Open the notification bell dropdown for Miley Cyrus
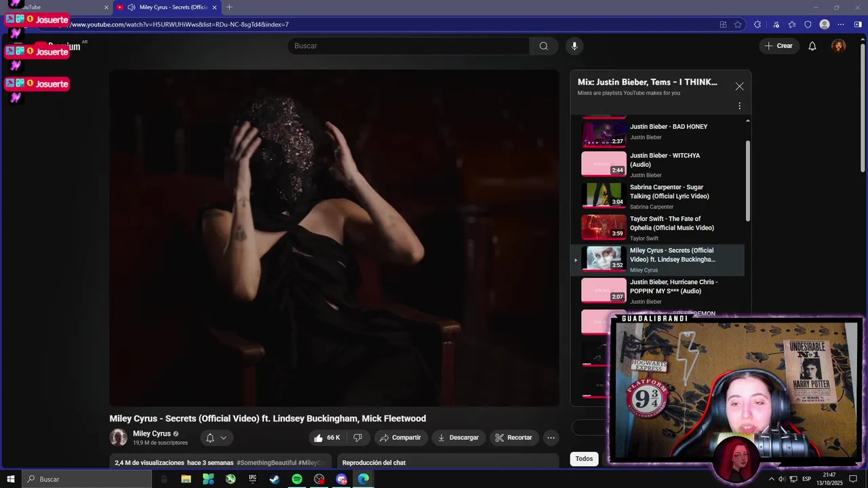This screenshot has width=868, height=488. tap(216, 438)
